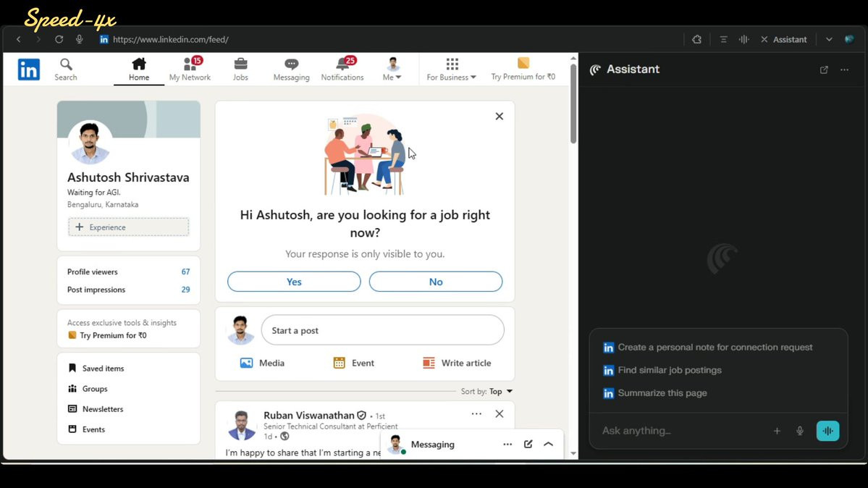Compose new message in Messaging overlay
Viewport: 868px width, 488px height.
tap(528, 445)
